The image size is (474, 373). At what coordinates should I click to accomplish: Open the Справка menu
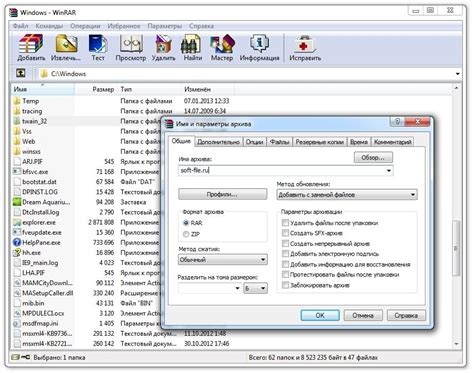coord(201,26)
